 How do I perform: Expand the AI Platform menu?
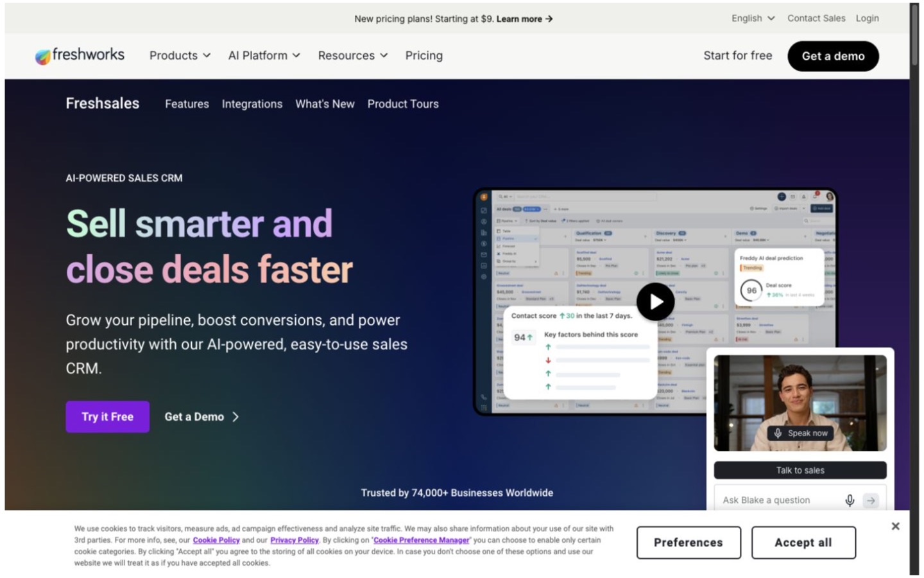264,56
